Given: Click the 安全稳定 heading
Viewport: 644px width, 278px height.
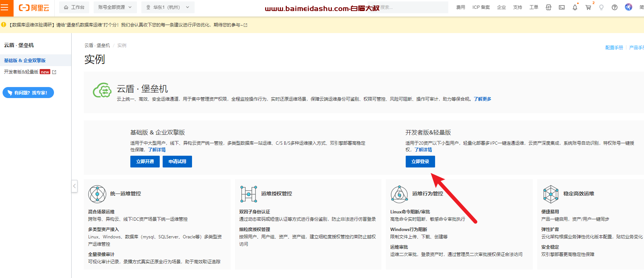Looking at the screenshot, I should click(550, 247).
